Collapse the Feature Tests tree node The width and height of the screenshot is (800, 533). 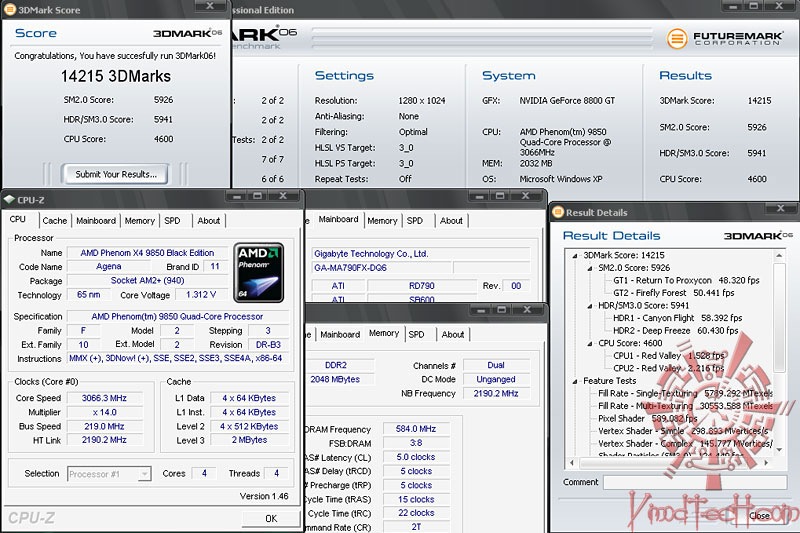[x=575, y=381]
